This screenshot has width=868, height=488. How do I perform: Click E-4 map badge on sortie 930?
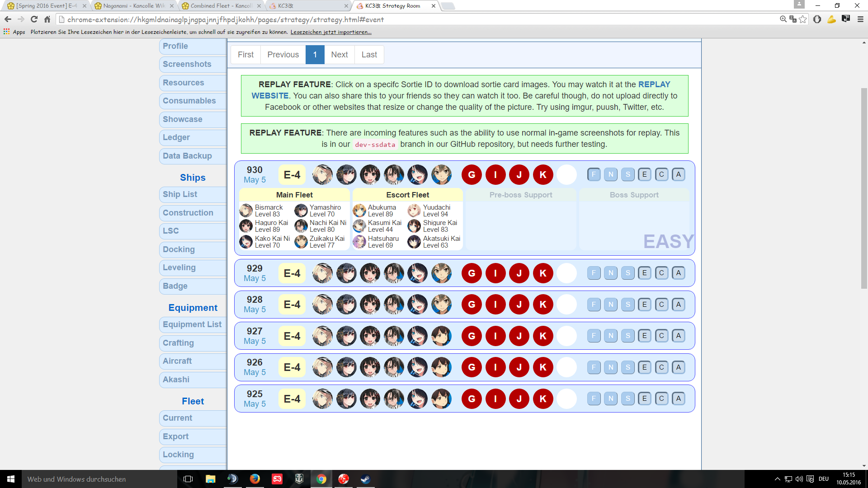tap(292, 175)
